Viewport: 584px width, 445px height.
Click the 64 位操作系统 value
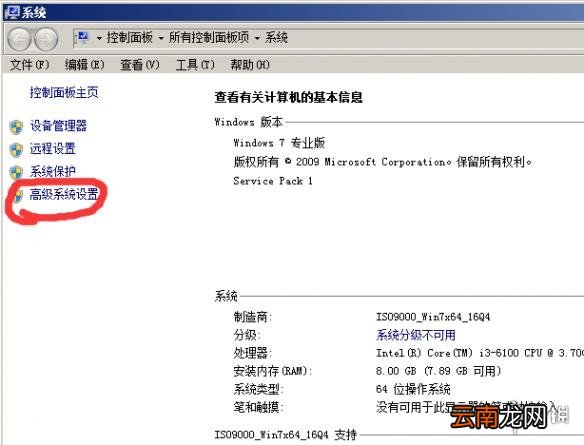click(x=413, y=389)
